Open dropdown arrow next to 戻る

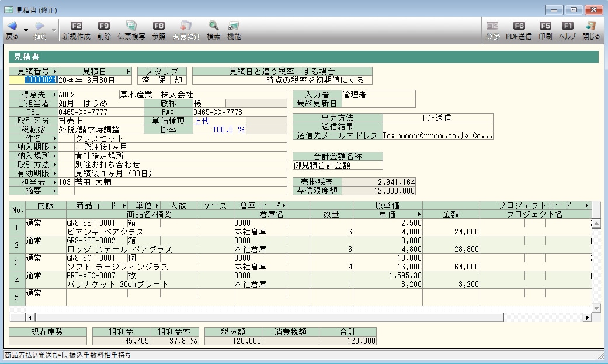point(26,29)
